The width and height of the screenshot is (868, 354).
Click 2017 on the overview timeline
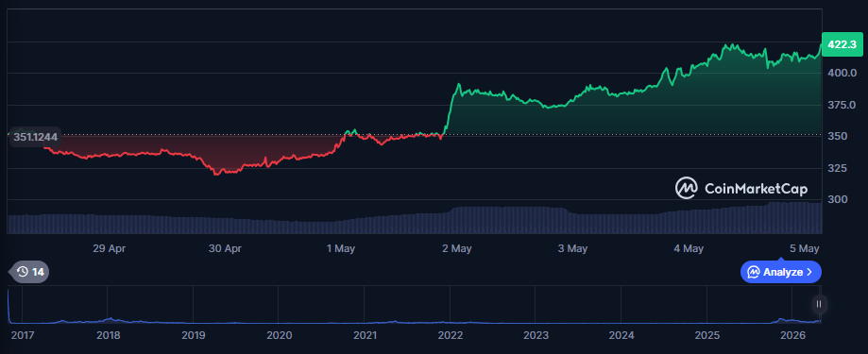tap(22, 335)
